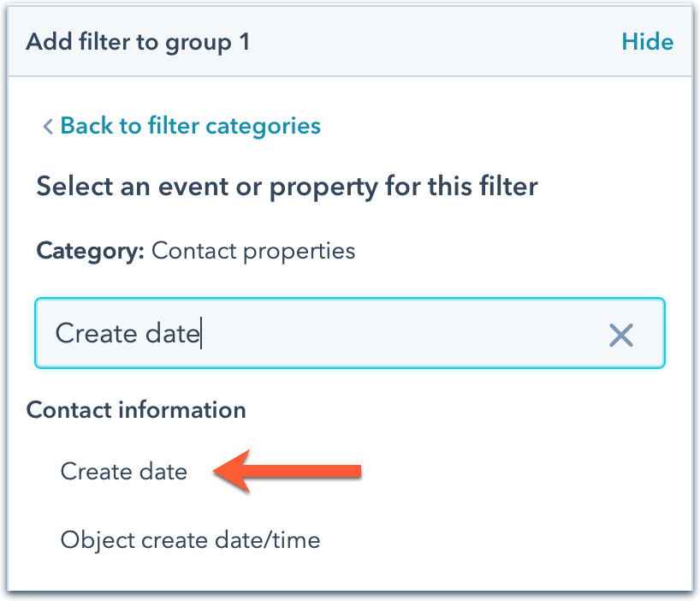Click the left-pointing chevron before Back
Viewport: 700px width, 601px height.
(47, 125)
